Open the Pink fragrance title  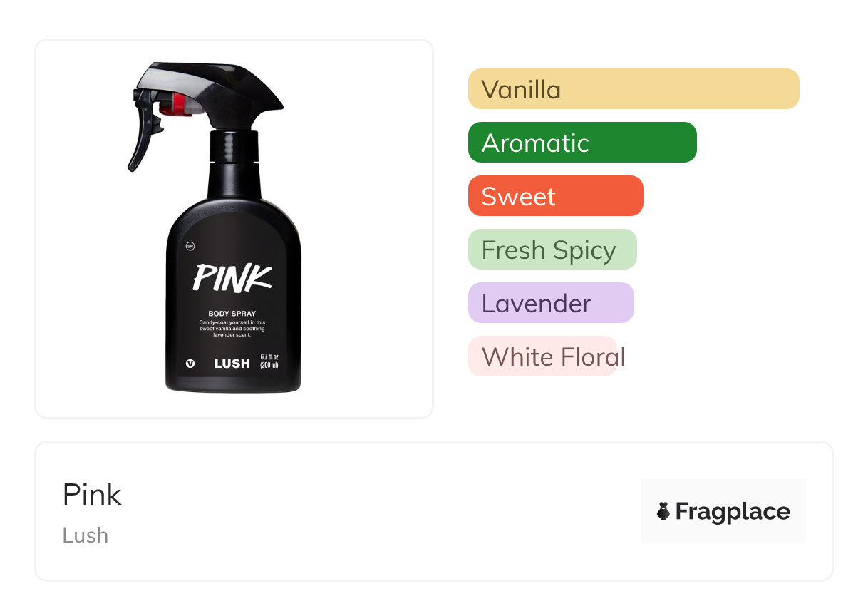click(x=92, y=495)
